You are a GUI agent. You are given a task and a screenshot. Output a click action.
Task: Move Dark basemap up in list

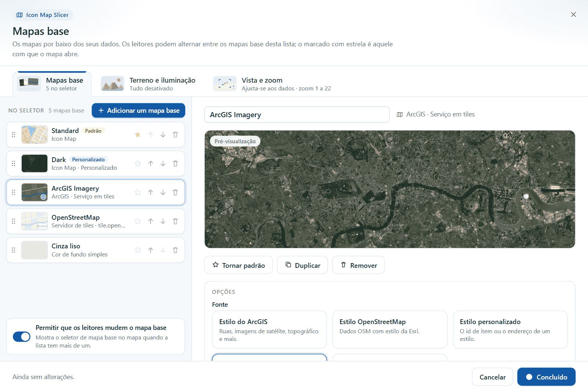point(151,163)
